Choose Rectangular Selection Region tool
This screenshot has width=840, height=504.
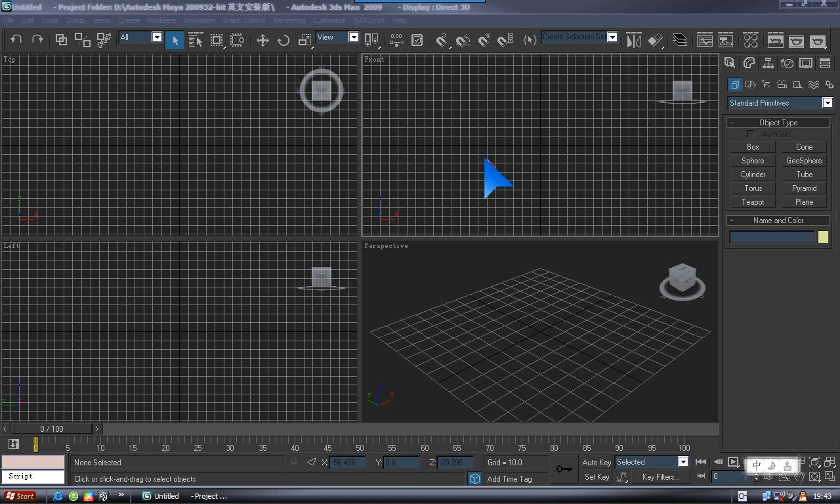pos(217,40)
